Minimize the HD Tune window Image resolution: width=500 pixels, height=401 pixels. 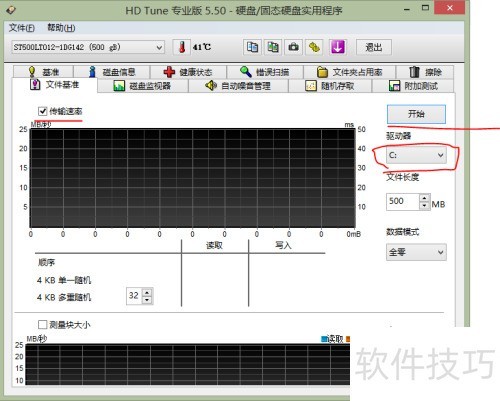coord(407,9)
